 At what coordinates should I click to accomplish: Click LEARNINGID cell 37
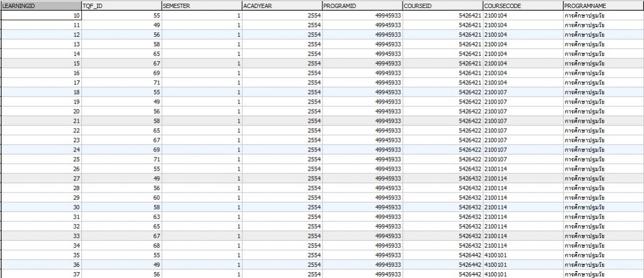click(x=41, y=274)
